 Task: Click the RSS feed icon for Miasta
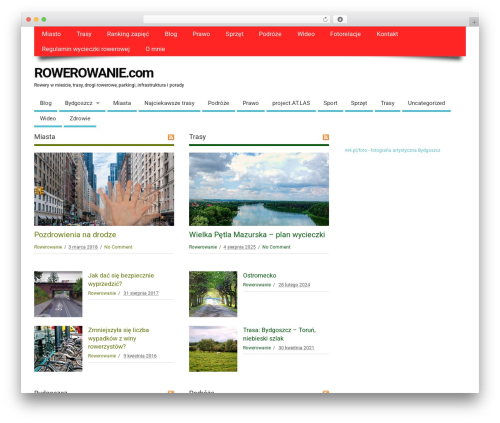[x=171, y=137]
